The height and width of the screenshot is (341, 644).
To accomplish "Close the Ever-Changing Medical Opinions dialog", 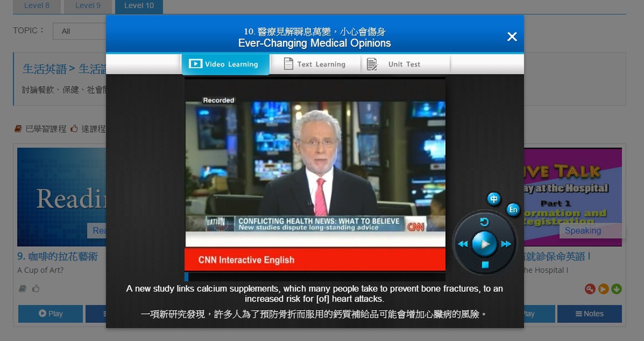I will click(512, 36).
